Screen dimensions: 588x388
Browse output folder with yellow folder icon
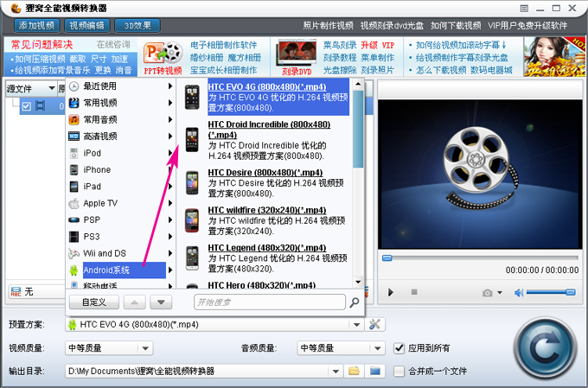pos(354,372)
